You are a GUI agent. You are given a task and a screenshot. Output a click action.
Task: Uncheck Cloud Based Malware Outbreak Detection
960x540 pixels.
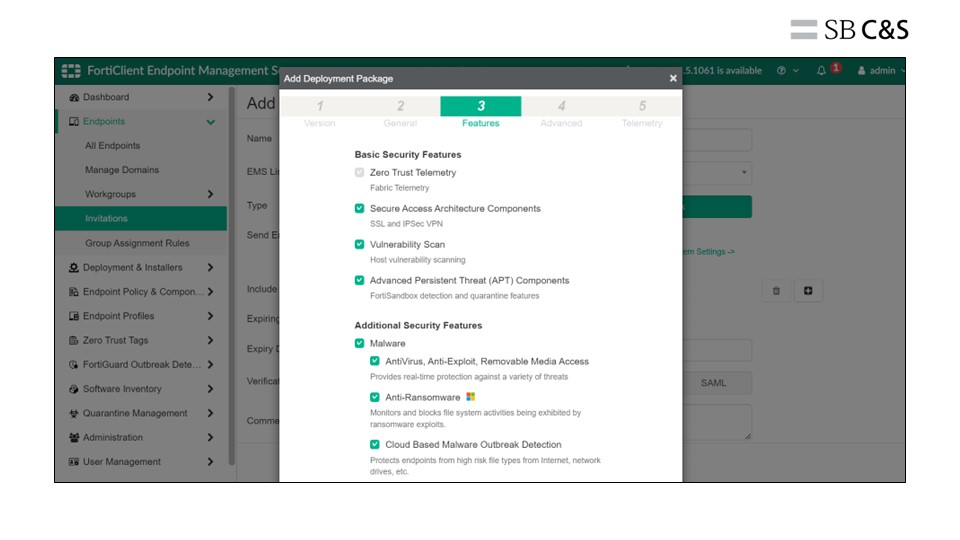pyautogui.click(x=375, y=444)
